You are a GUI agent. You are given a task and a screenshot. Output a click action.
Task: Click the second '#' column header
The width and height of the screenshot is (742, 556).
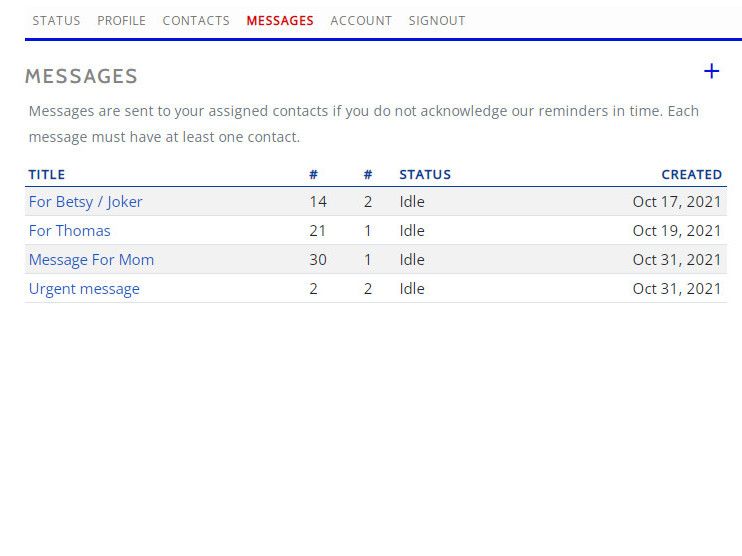[x=368, y=174]
